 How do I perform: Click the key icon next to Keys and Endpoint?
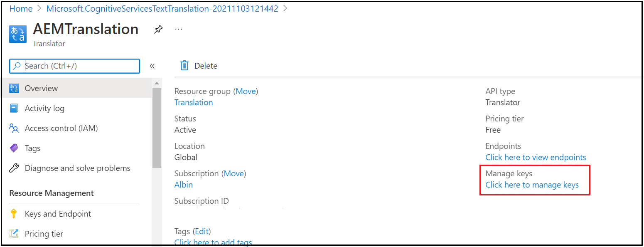coord(14,214)
